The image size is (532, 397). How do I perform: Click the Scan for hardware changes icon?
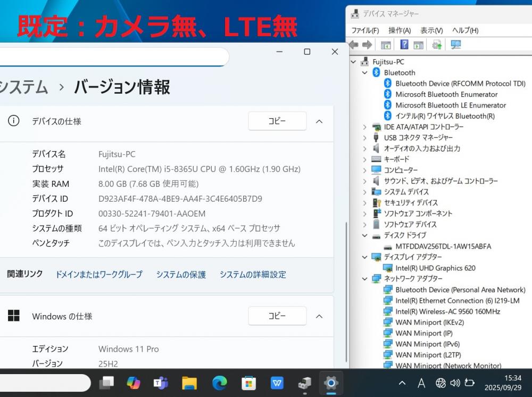[456, 45]
